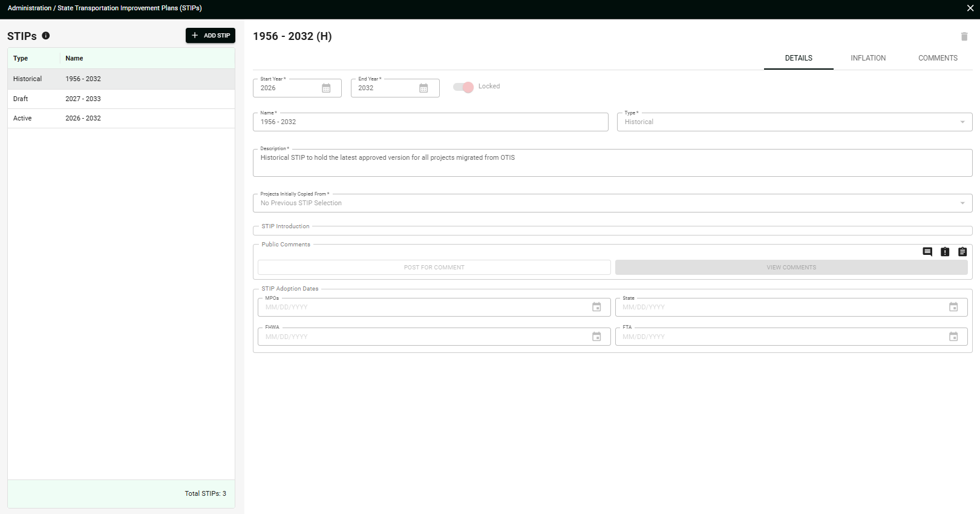980x514 pixels.
Task: Click the Description text field
Action: pyautogui.click(x=612, y=163)
